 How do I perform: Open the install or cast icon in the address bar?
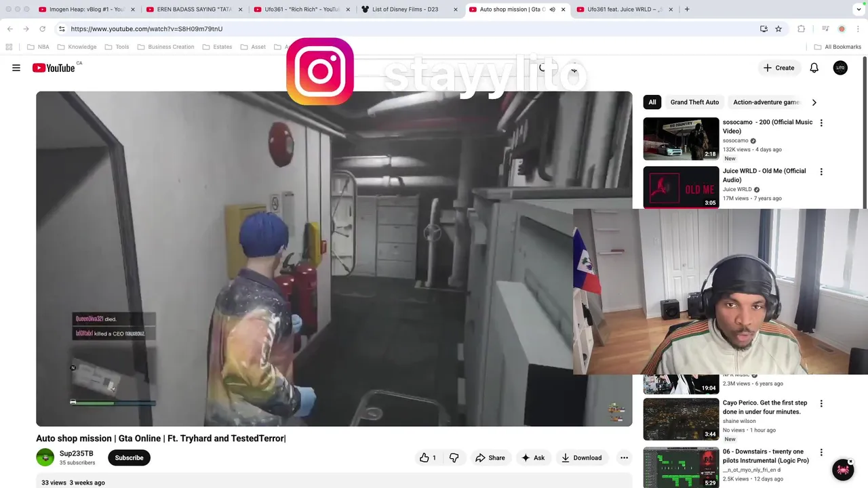tap(764, 28)
